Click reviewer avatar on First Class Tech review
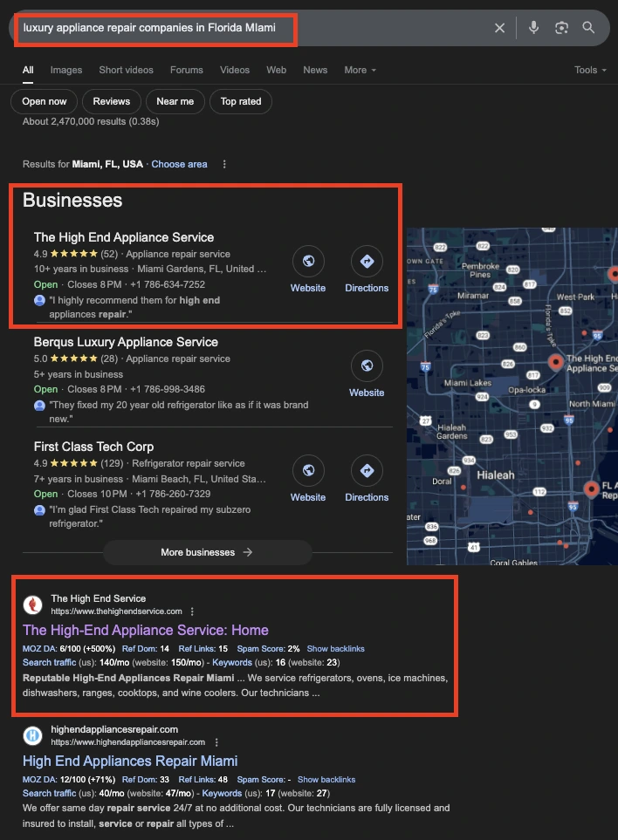This screenshot has width=618, height=840. (39, 509)
